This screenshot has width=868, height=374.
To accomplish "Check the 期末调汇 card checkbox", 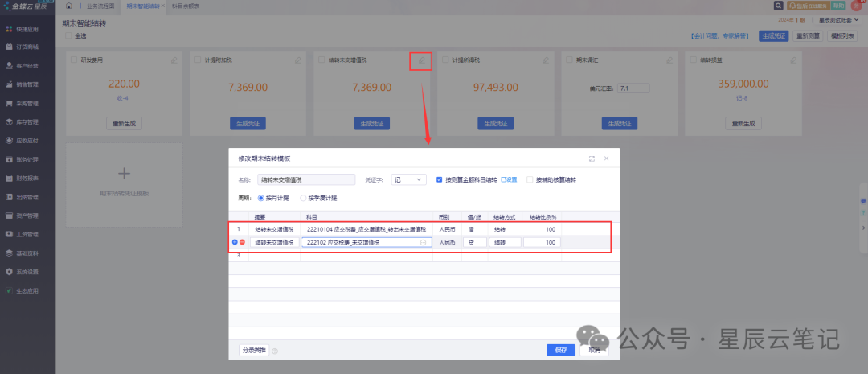I will (570, 60).
